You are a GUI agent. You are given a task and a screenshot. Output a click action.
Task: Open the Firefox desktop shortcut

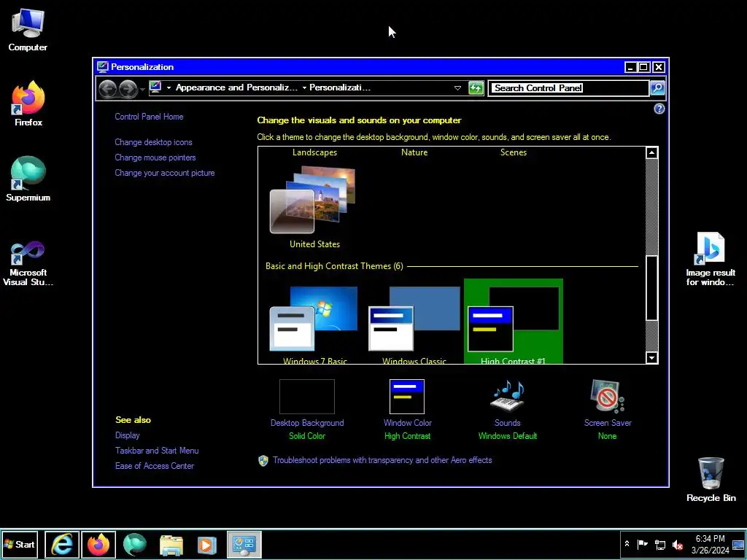[x=28, y=104]
